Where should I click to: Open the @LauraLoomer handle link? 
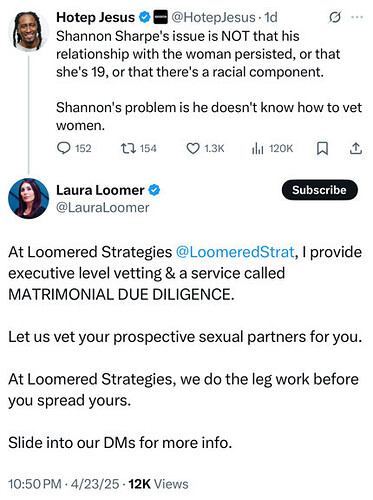tap(103, 208)
